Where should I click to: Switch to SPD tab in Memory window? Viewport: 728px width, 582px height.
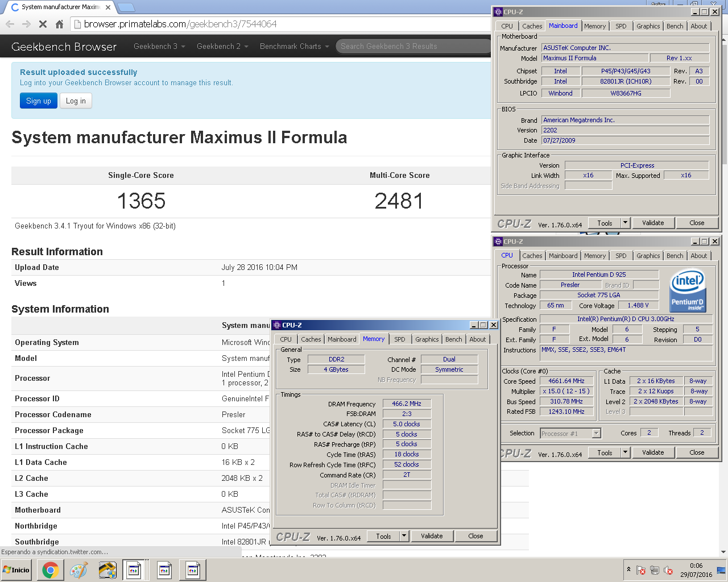click(400, 339)
